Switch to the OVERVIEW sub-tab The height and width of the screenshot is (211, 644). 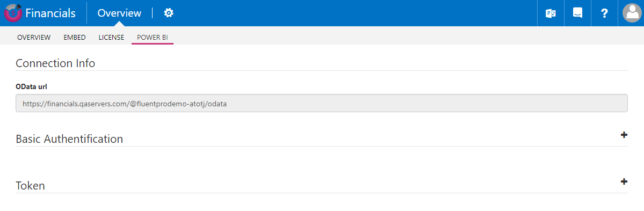pos(34,38)
